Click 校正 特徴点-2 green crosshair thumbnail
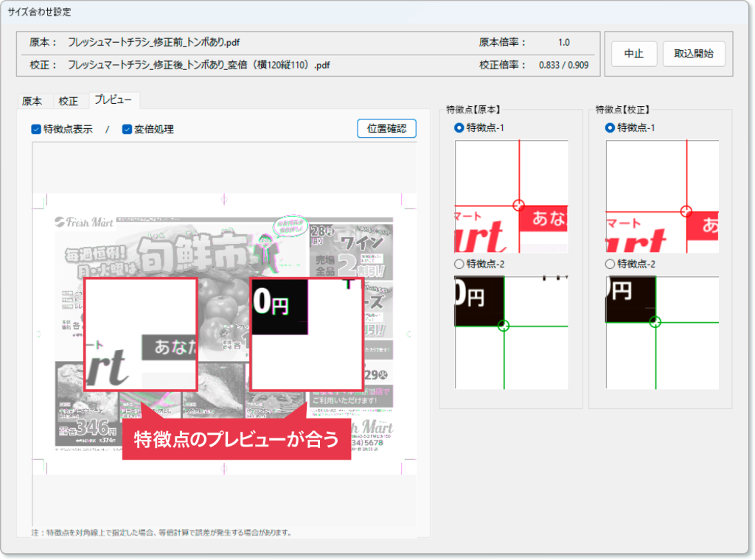Screen dimensions: 755x560 662,332
